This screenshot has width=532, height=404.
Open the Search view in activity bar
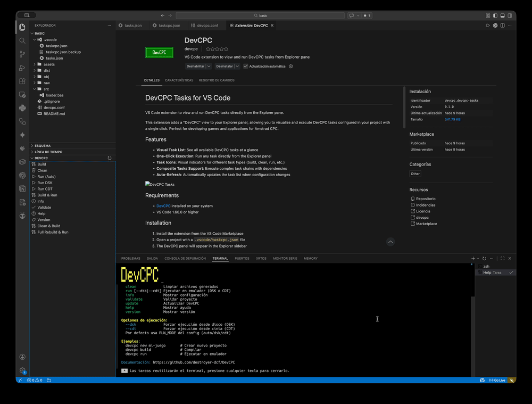[22, 41]
